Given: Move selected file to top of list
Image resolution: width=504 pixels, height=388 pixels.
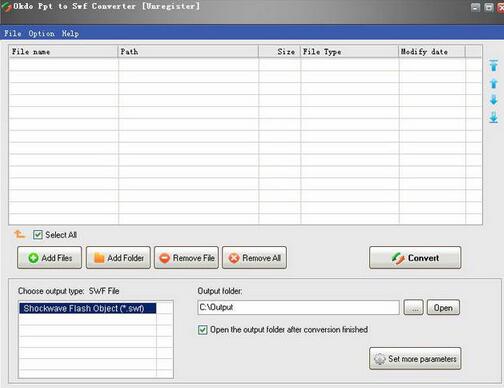Looking at the screenshot, I should [494, 65].
